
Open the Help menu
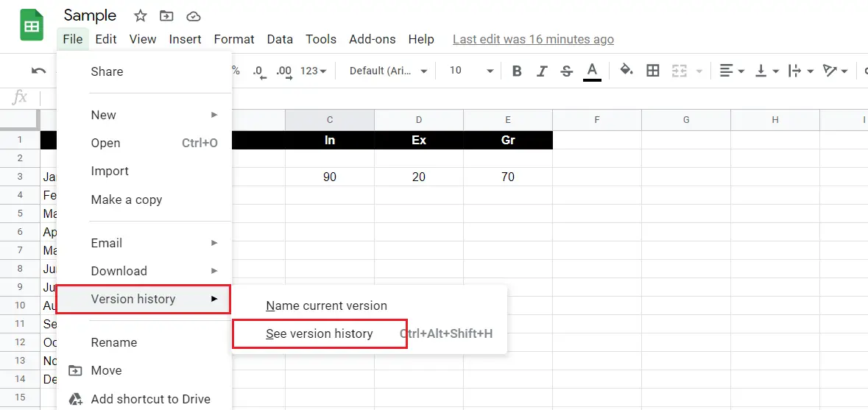pos(420,39)
